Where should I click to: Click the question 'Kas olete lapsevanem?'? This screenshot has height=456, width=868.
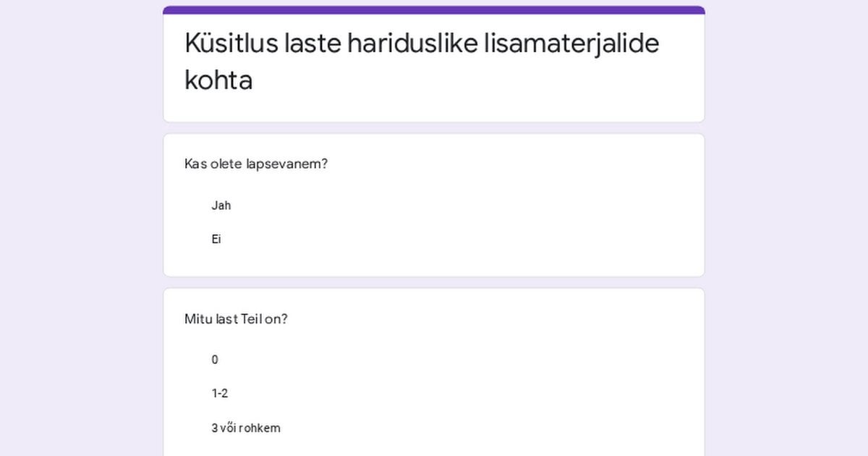256,164
